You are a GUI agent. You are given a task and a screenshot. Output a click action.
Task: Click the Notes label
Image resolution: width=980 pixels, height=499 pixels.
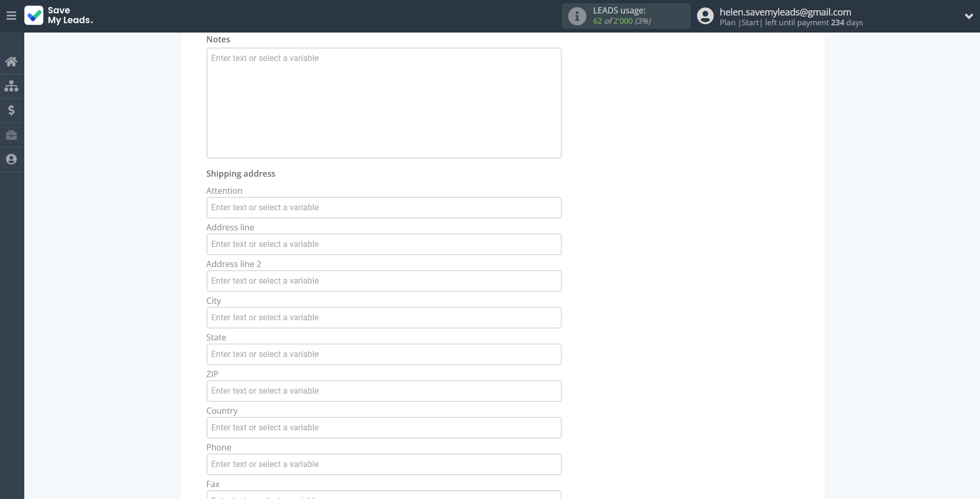pos(218,39)
